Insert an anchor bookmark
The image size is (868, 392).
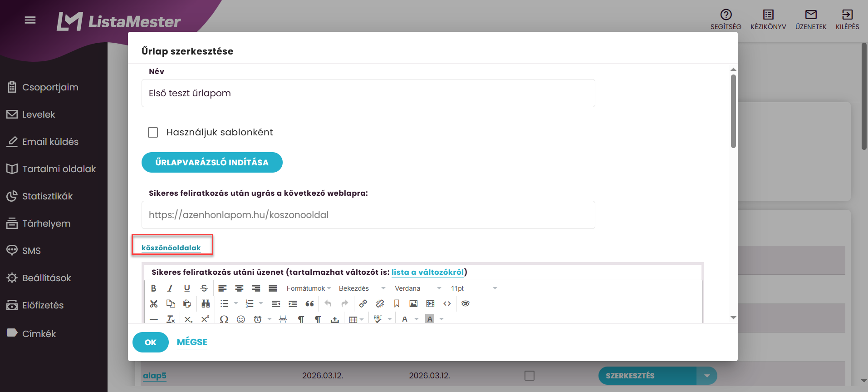[x=397, y=304]
